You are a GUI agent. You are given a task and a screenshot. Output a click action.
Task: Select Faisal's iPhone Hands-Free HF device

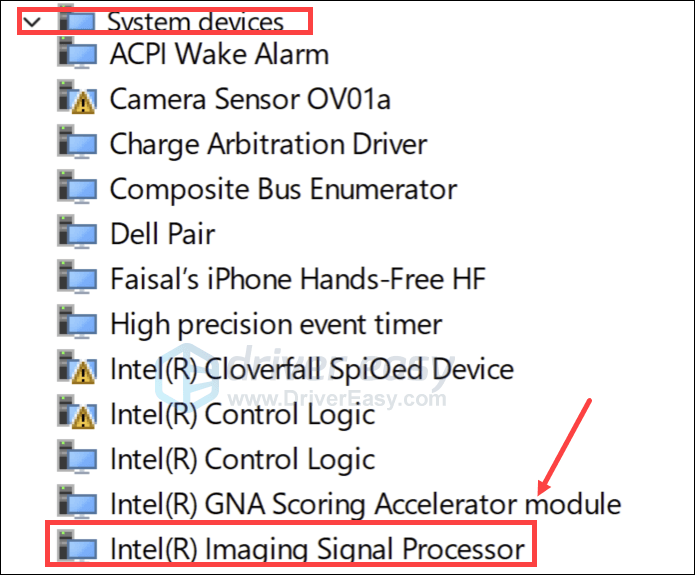pyautogui.click(x=297, y=278)
